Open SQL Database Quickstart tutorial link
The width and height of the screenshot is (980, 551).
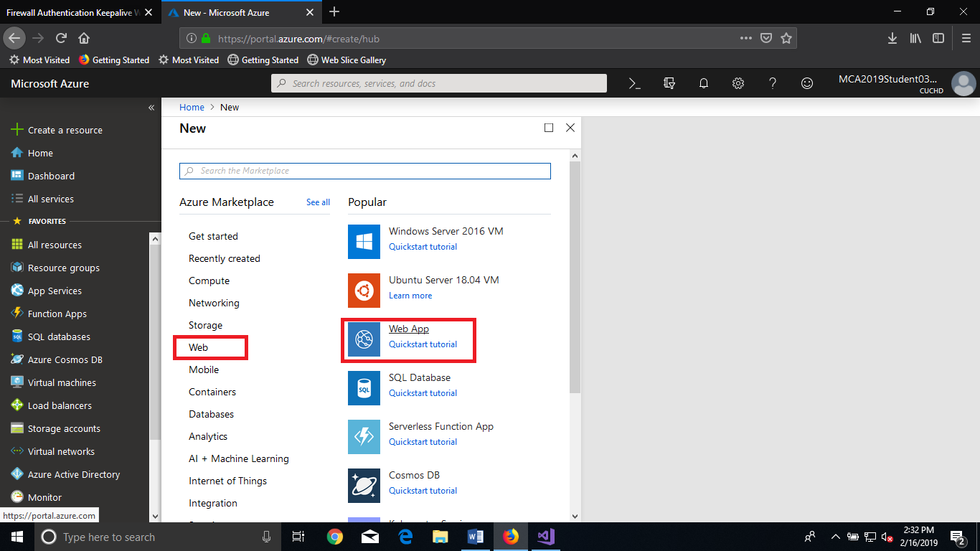click(x=423, y=393)
